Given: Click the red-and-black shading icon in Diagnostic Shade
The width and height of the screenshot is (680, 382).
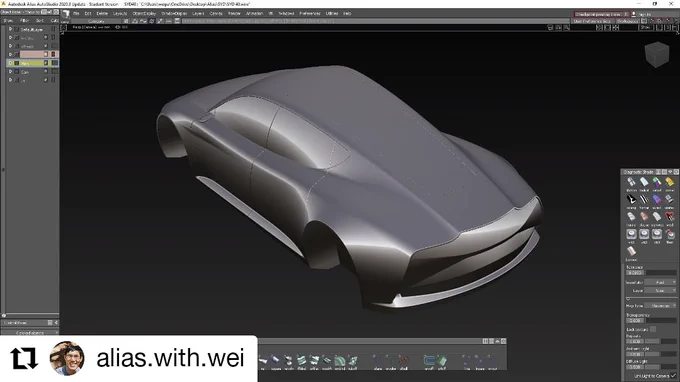Looking at the screenshot, I should [x=670, y=216].
